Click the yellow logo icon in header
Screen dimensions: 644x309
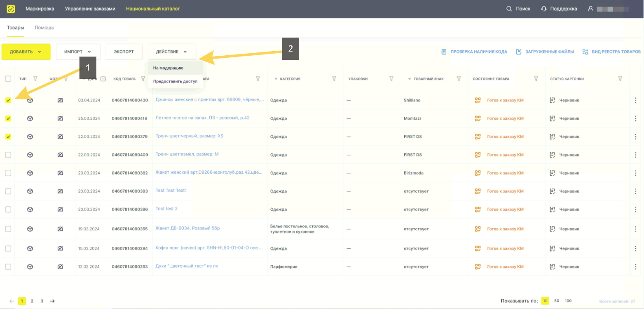pyautogui.click(x=11, y=9)
